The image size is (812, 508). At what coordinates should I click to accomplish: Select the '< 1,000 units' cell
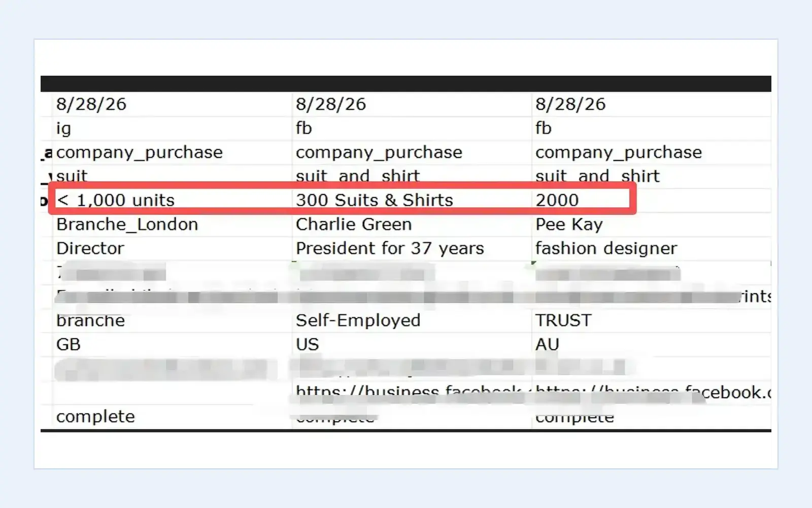click(x=172, y=200)
